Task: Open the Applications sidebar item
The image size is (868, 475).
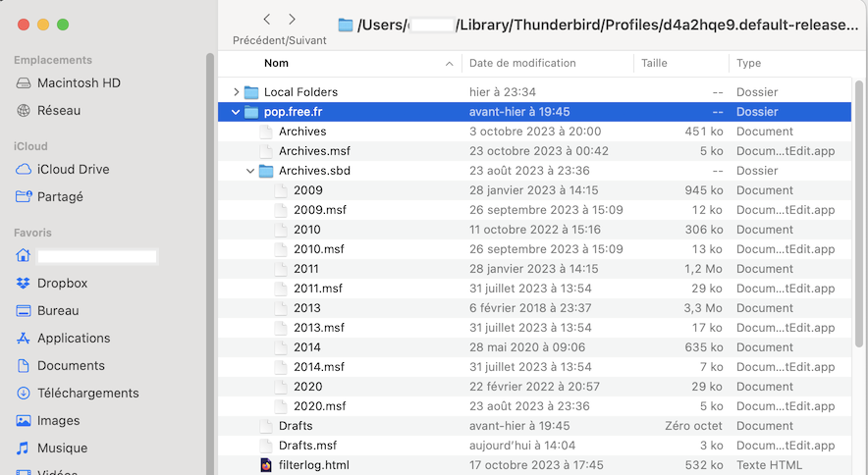Action: [73, 338]
